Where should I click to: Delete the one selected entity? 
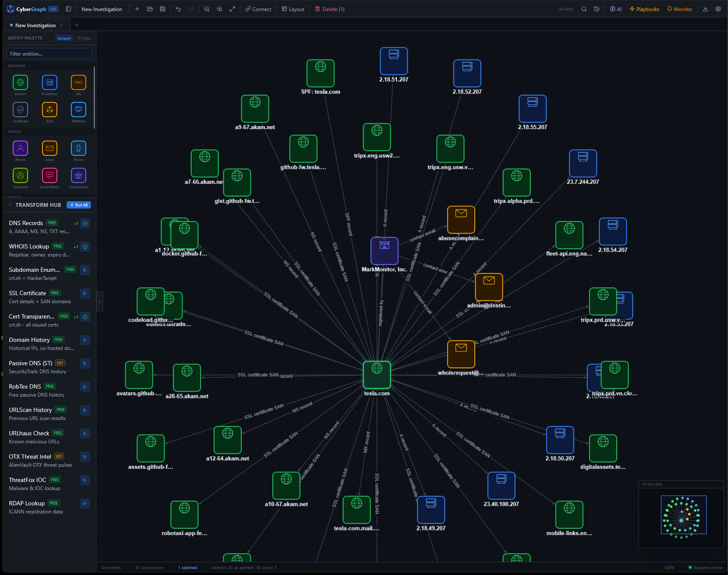coord(330,9)
